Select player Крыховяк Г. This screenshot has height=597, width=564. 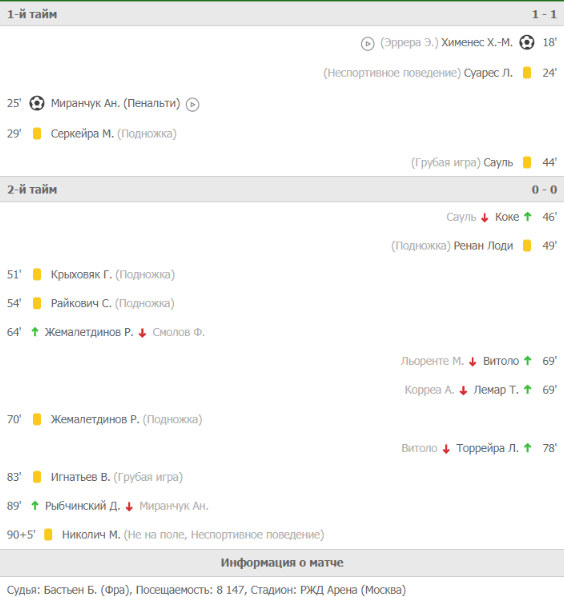coord(81,275)
